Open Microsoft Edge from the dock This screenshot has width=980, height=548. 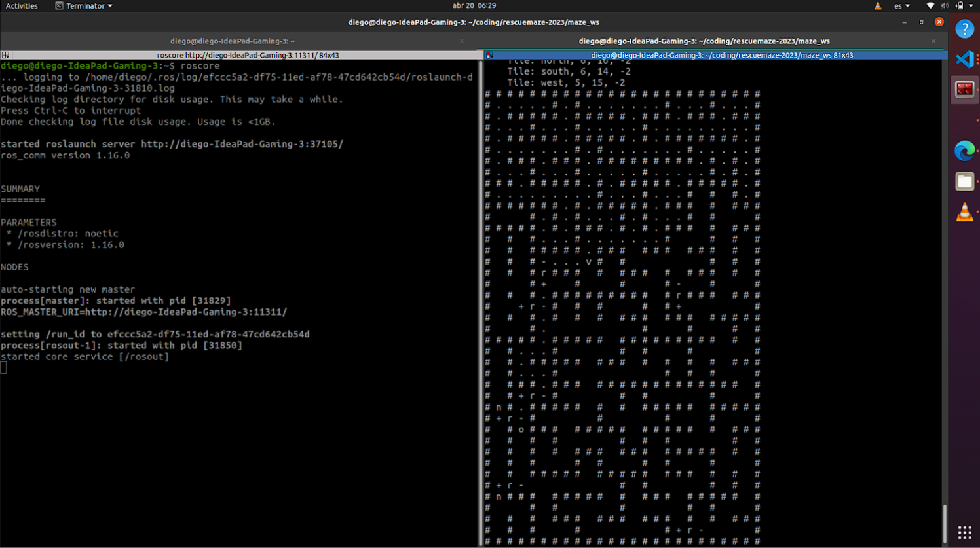(964, 151)
